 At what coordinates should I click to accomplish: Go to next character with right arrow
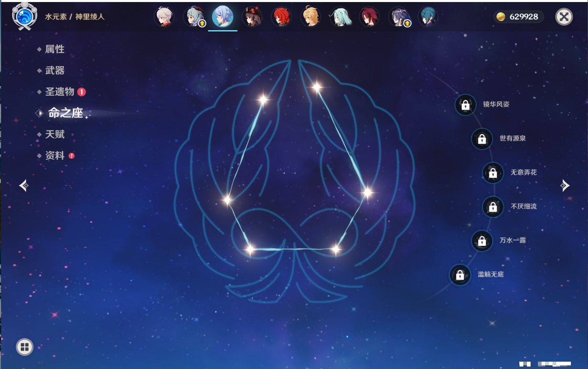[x=565, y=186]
